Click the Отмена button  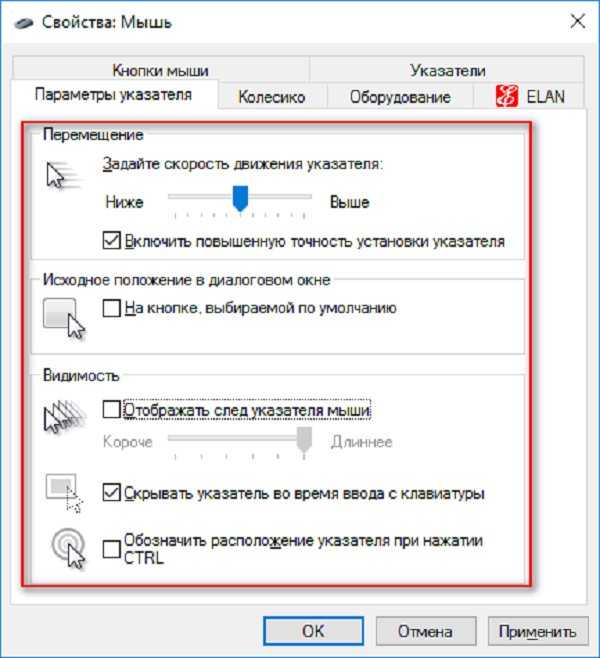(425, 631)
